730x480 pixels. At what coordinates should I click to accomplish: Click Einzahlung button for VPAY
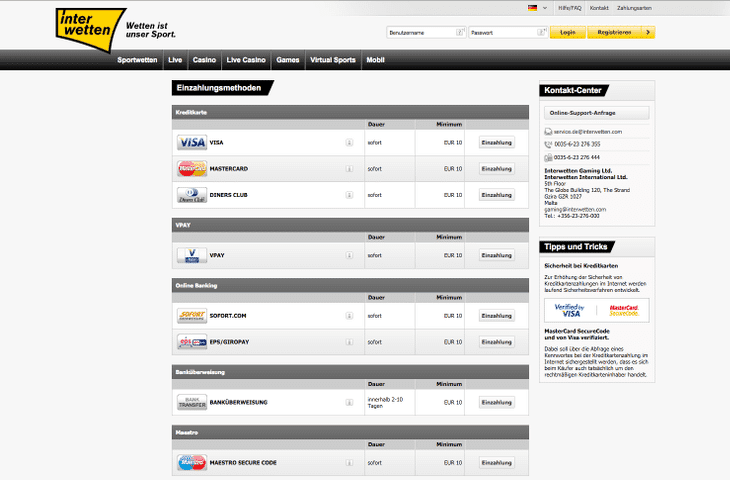497,255
